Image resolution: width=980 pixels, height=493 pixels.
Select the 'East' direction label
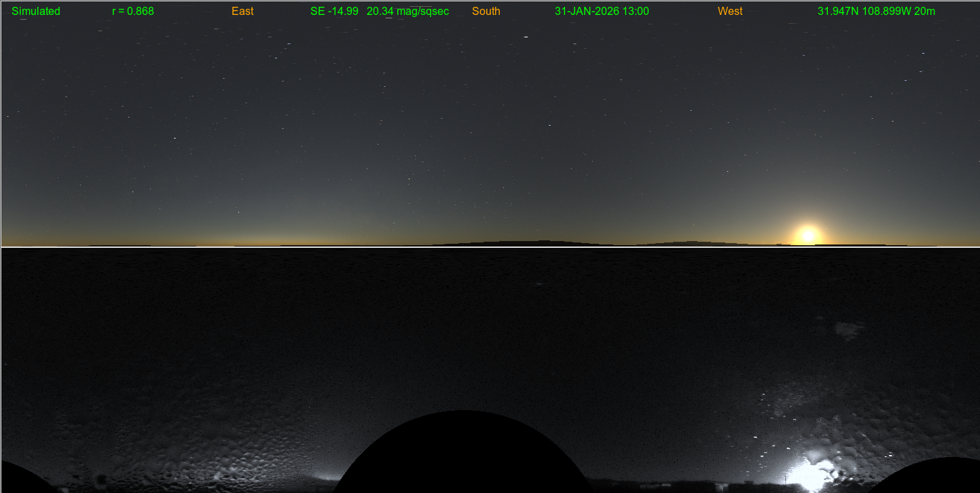[x=242, y=12]
